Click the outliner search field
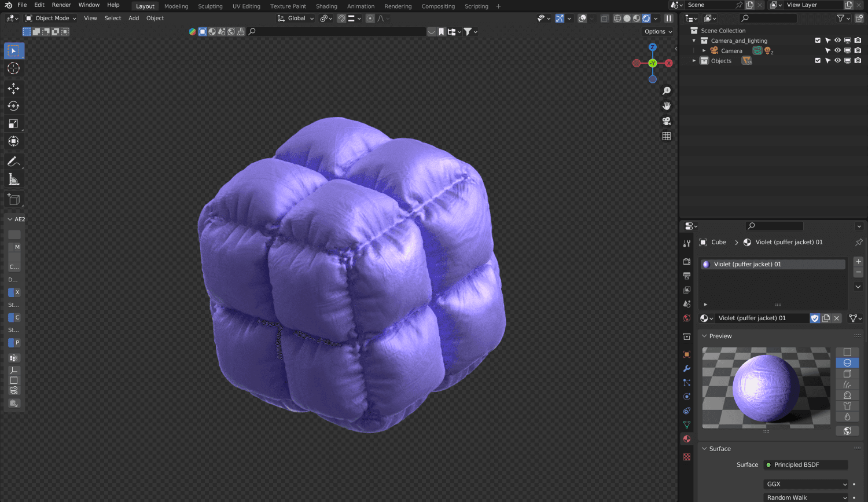 point(768,19)
